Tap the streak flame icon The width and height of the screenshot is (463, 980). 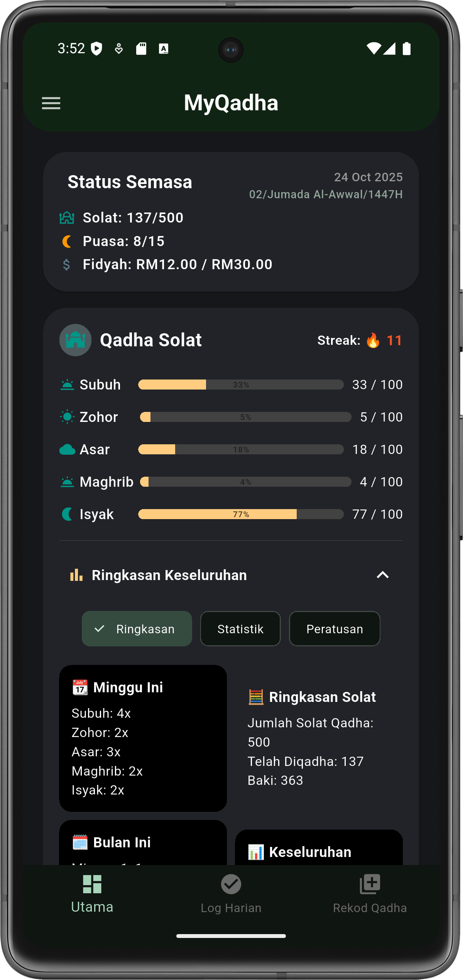point(373,340)
